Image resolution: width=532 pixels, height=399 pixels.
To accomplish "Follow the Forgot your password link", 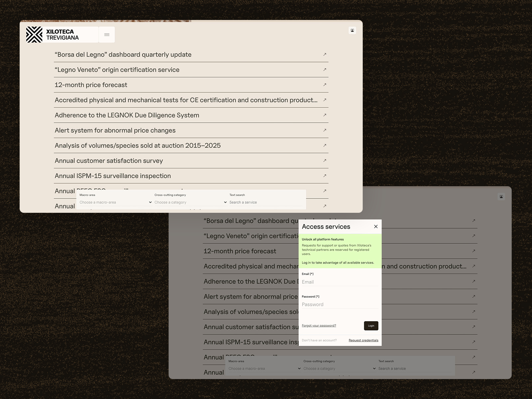I will 319,326.
